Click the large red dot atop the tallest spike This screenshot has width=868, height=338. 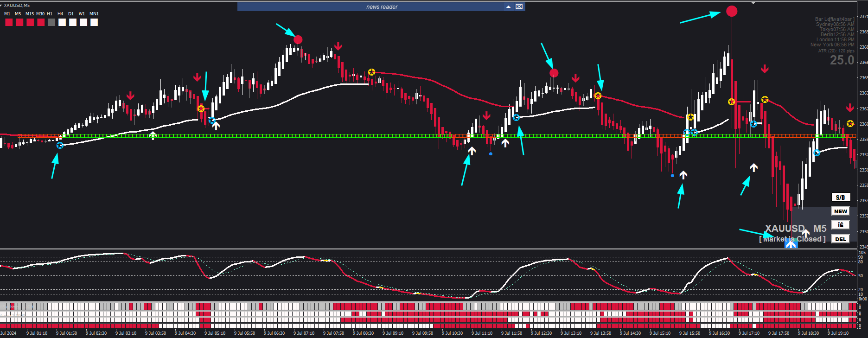[732, 11]
